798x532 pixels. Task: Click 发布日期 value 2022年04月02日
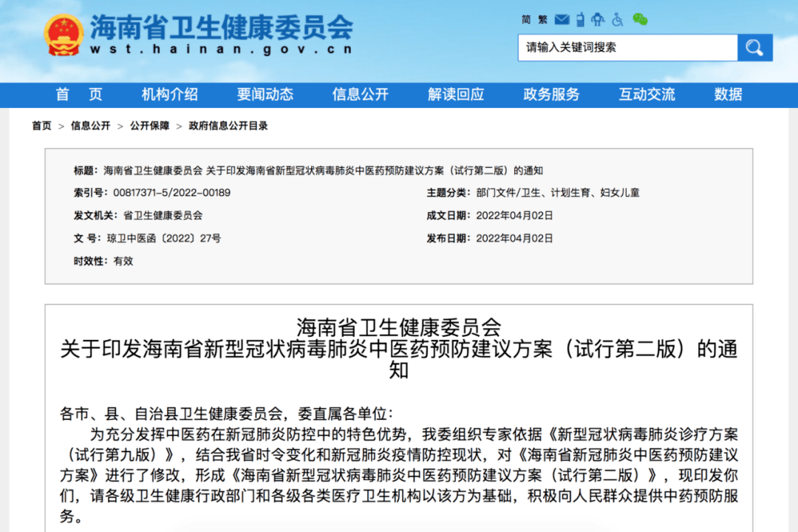coord(514,238)
